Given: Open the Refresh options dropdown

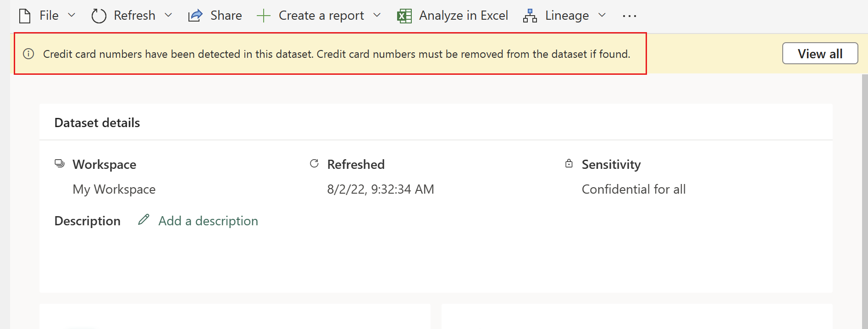Looking at the screenshot, I should coord(168,15).
